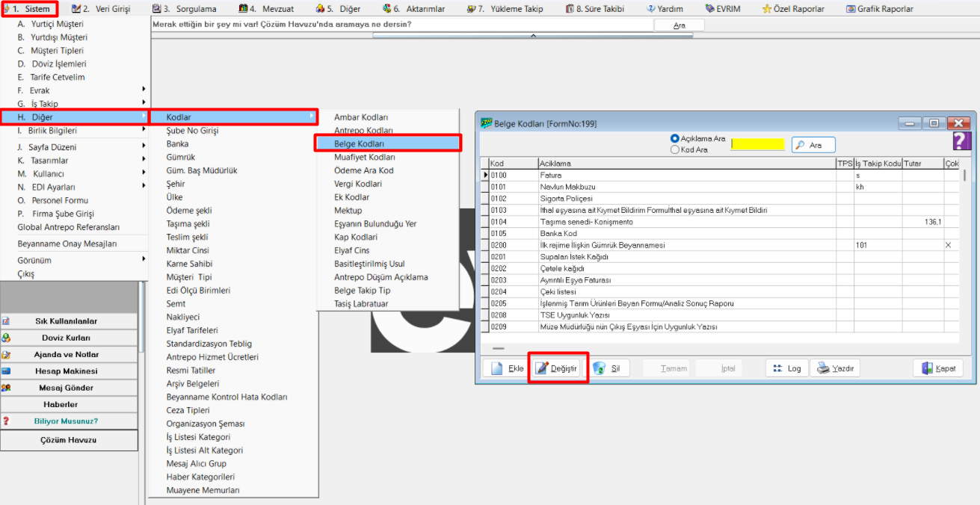Click the Ekle new document button
Viewport: 980px width, 505px height.
(x=506, y=368)
